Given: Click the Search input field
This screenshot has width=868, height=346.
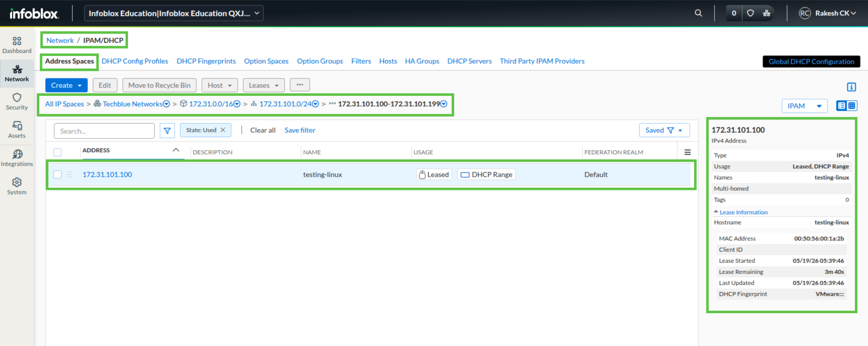Looking at the screenshot, I should [x=104, y=131].
